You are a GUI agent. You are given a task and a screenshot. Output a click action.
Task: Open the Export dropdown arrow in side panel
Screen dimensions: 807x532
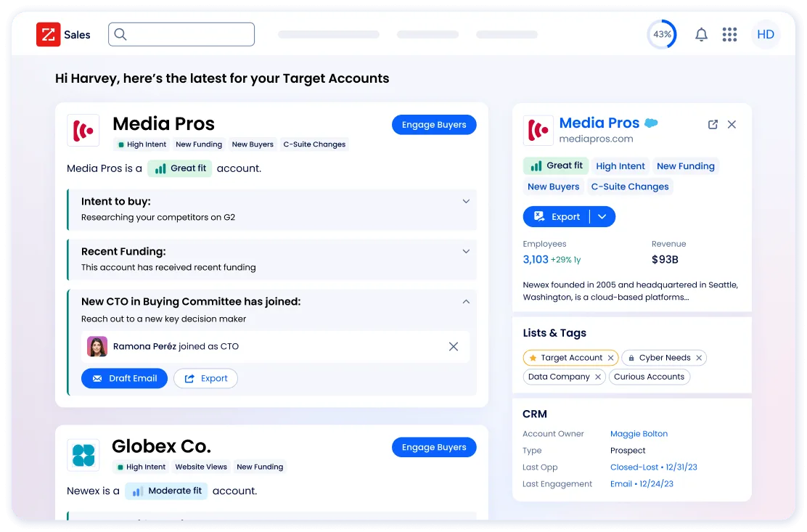pos(602,216)
